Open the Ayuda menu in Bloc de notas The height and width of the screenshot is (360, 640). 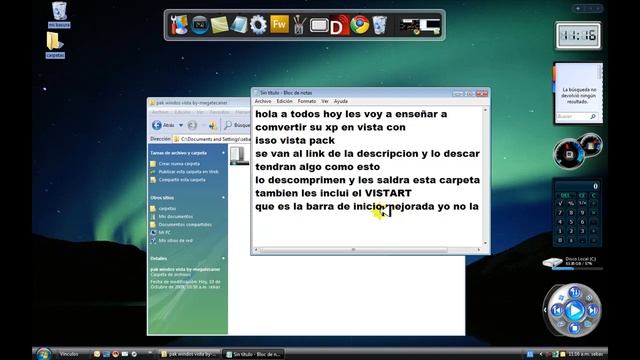341,101
